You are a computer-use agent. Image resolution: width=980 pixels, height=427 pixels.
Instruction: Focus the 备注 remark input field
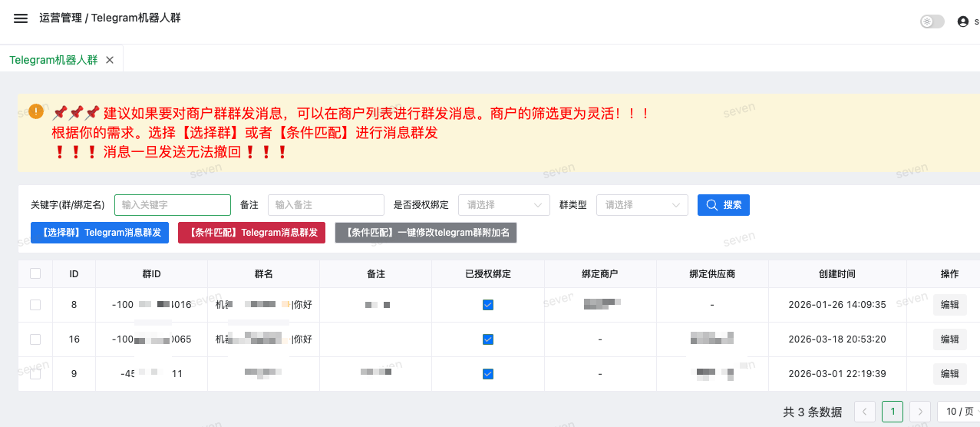click(x=326, y=205)
